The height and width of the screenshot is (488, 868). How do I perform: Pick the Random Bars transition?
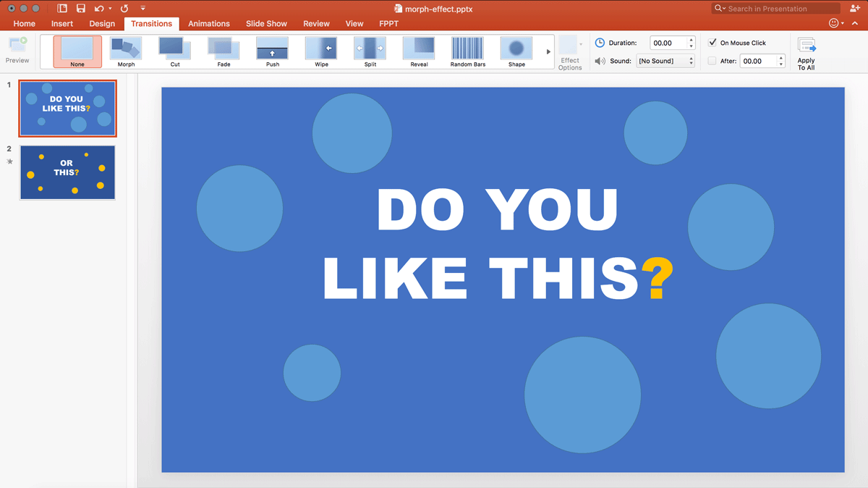coord(467,51)
